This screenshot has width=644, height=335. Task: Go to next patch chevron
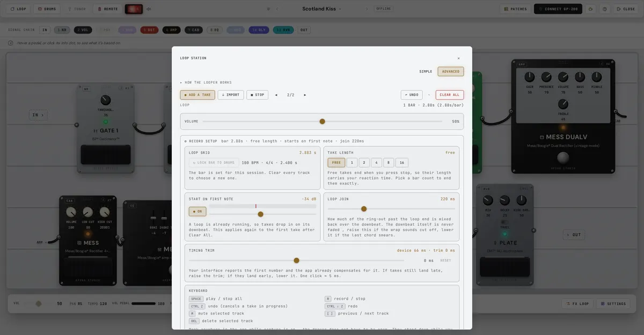click(x=367, y=9)
